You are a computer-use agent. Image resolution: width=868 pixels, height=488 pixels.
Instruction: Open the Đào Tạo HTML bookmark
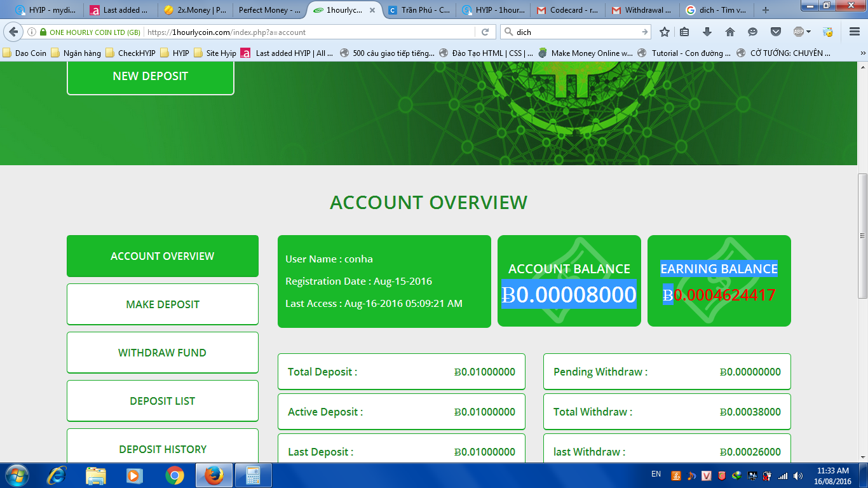click(486, 53)
